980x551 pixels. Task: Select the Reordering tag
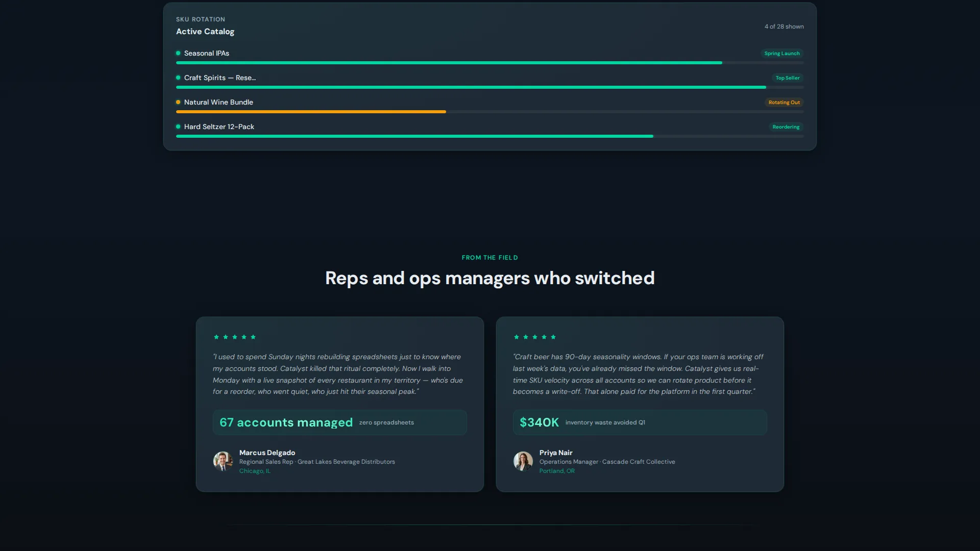coord(786,127)
